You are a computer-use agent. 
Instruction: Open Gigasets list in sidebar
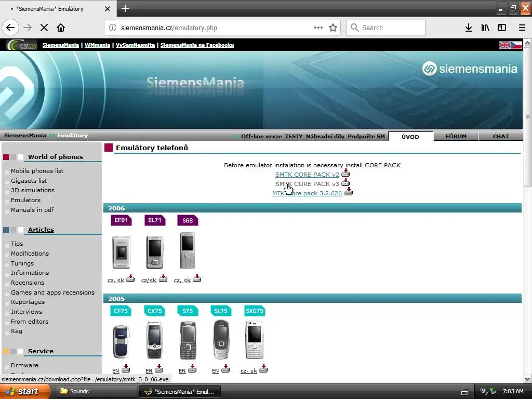point(29,181)
